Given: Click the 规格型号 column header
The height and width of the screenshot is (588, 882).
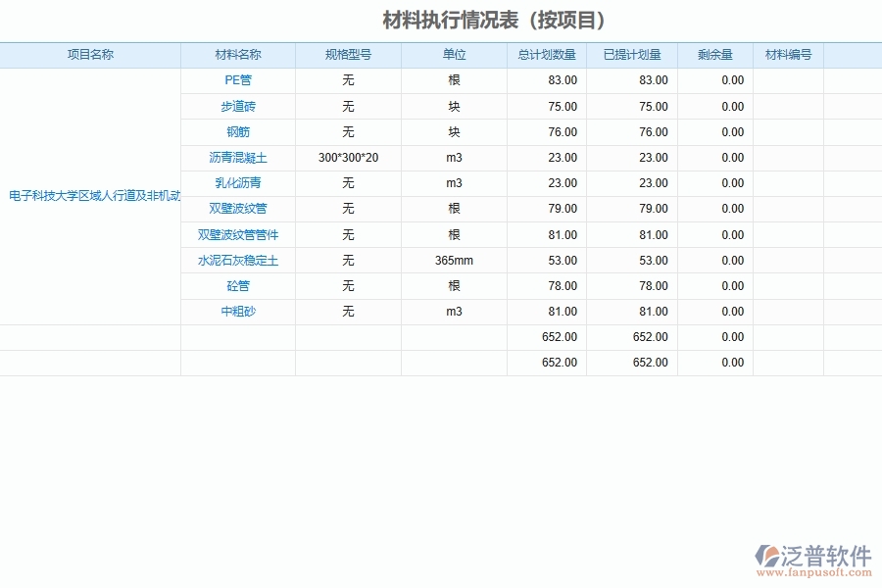Looking at the screenshot, I should [x=349, y=55].
